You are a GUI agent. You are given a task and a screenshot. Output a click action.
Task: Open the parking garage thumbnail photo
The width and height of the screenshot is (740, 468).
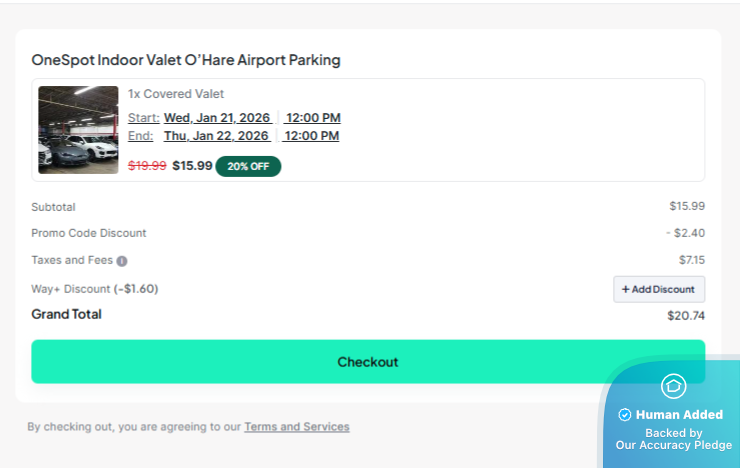click(x=78, y=130)
